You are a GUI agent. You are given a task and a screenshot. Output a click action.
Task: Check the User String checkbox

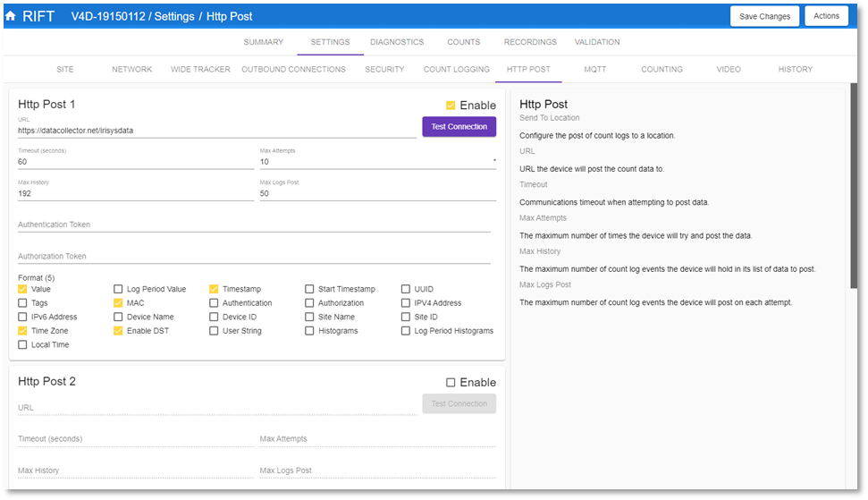[214, 331]
